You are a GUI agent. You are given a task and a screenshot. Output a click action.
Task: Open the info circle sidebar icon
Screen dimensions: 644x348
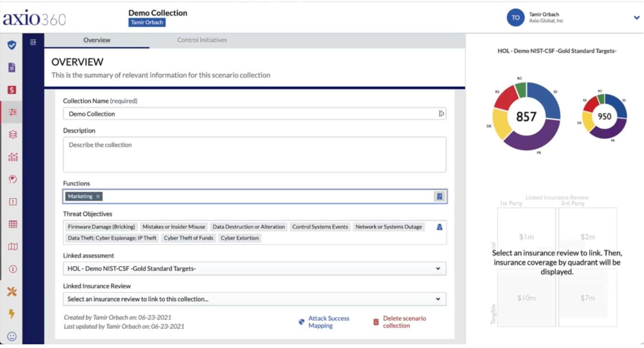coord(12,269)
